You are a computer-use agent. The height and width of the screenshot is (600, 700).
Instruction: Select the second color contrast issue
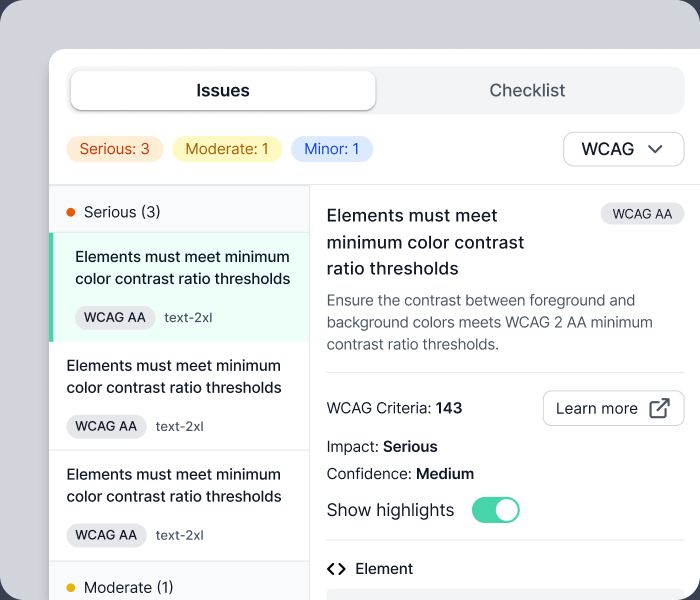click(x=179, y=396)
